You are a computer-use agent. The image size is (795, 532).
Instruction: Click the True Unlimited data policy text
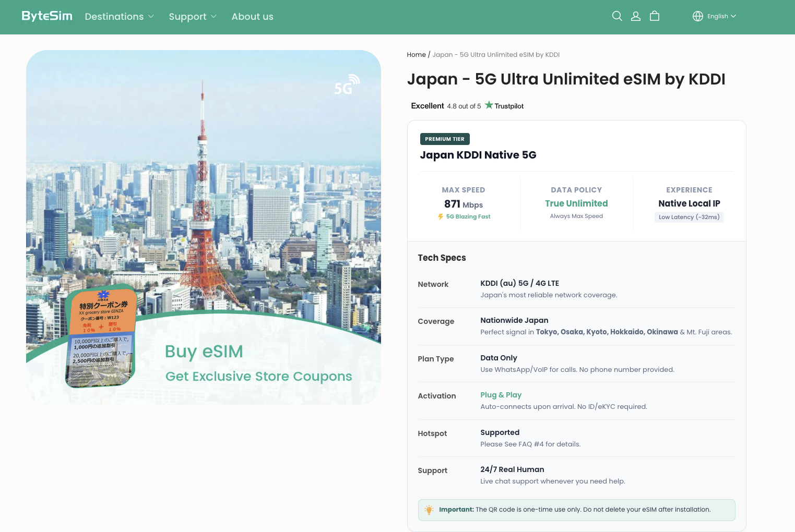click(x=576, y=203)
